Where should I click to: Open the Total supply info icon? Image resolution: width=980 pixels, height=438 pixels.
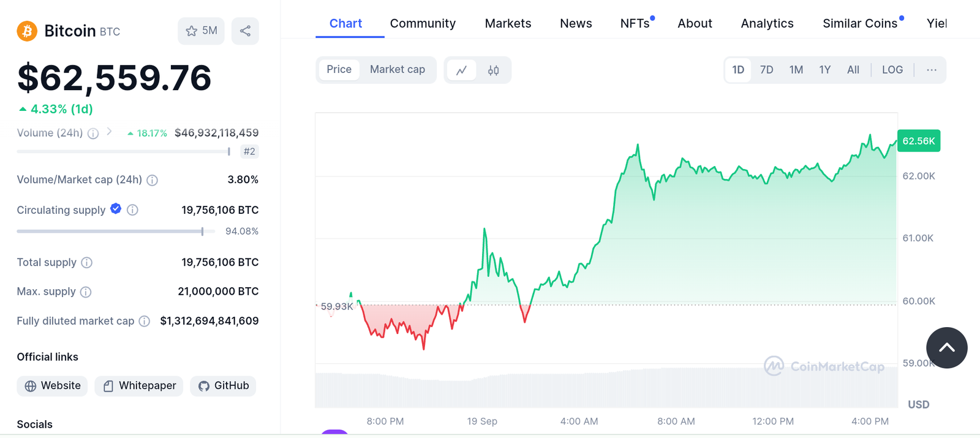click(x=87, y=263)
